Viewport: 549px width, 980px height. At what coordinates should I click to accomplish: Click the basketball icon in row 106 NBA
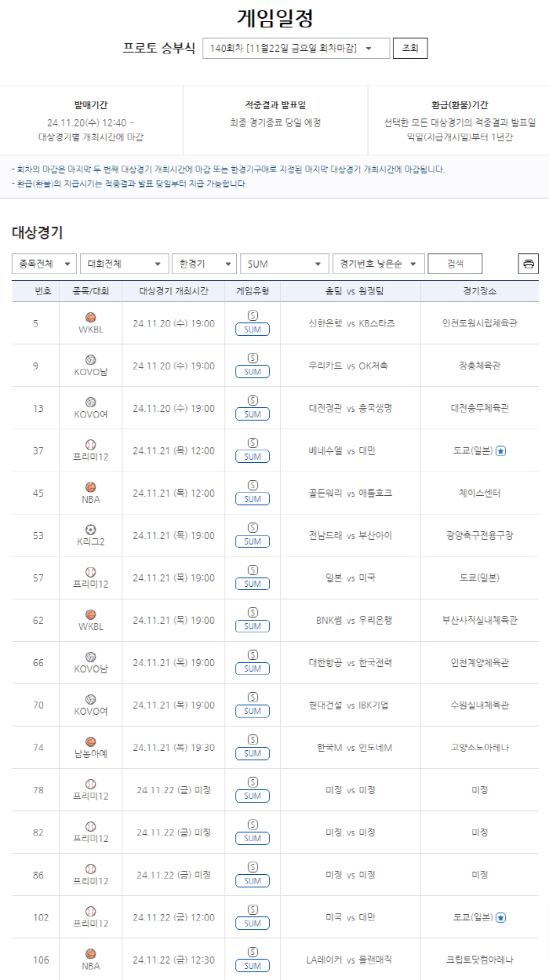(90, 953)
